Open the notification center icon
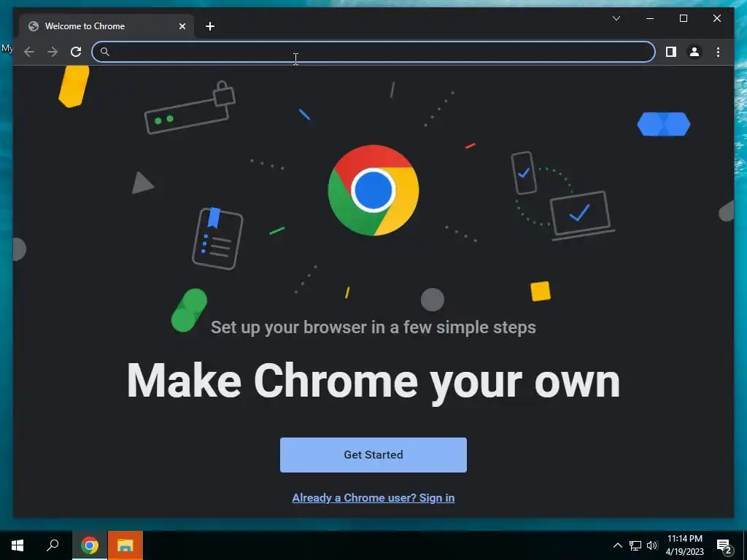 725,546
